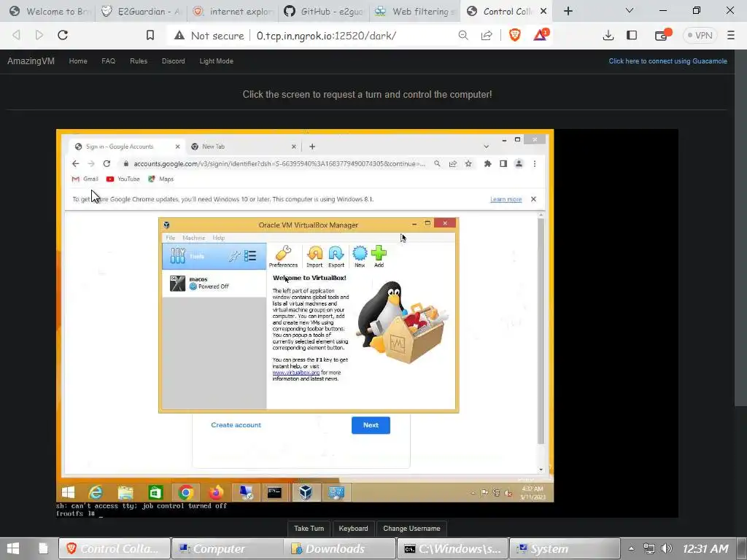Image resolution: width=747 pixels, height=560 pixels.
Task: Click VirtualBox Import appliance icon
Action: pos(314,256)
